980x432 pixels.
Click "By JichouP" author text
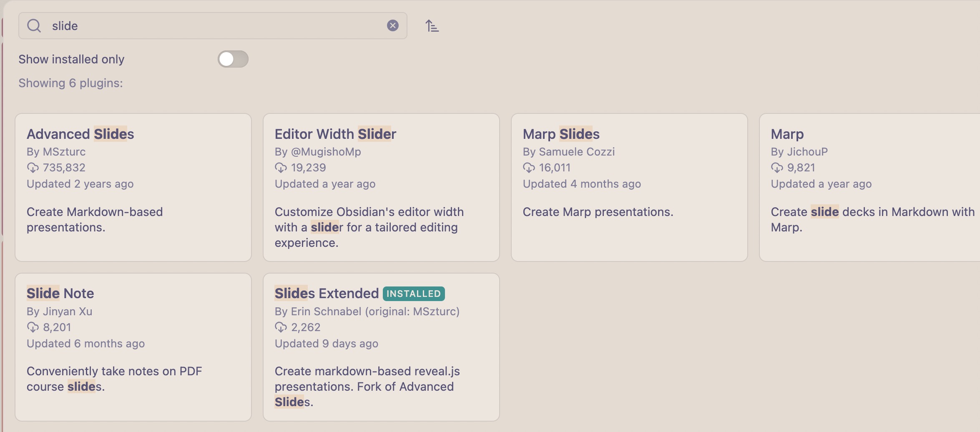[799, 152]
